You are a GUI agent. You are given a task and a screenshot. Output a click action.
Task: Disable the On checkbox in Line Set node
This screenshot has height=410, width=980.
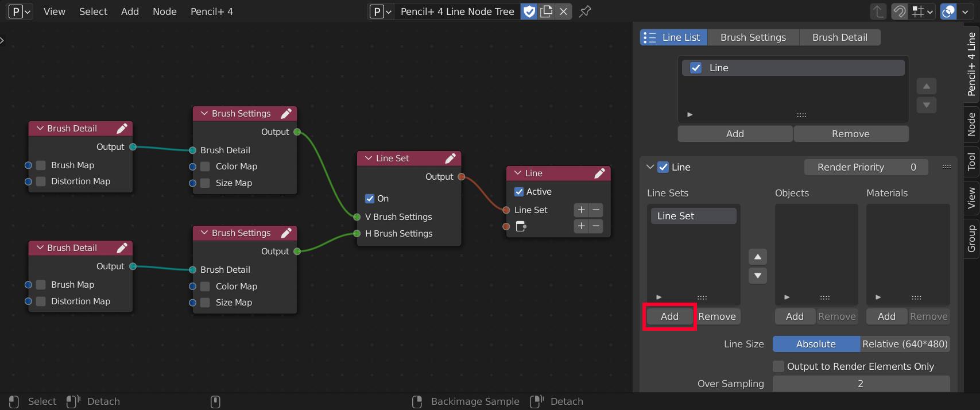pyautogui.click(x=370, y=199)
